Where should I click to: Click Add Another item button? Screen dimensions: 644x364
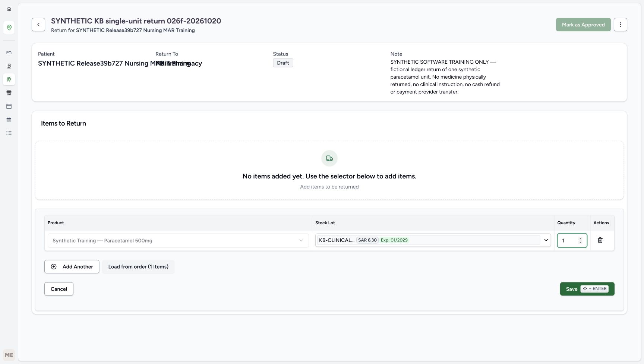(72, 267)
